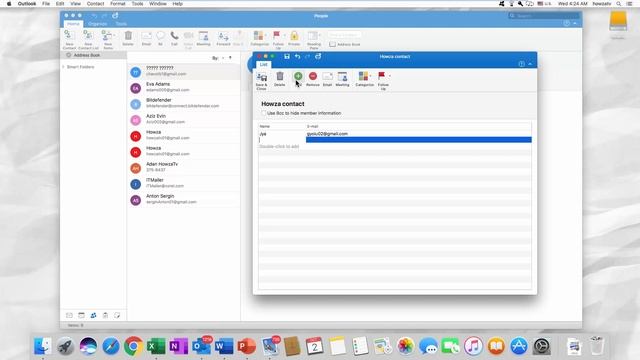
Task: Collapse ribbon chevron in People window
Action: [575, 24]
